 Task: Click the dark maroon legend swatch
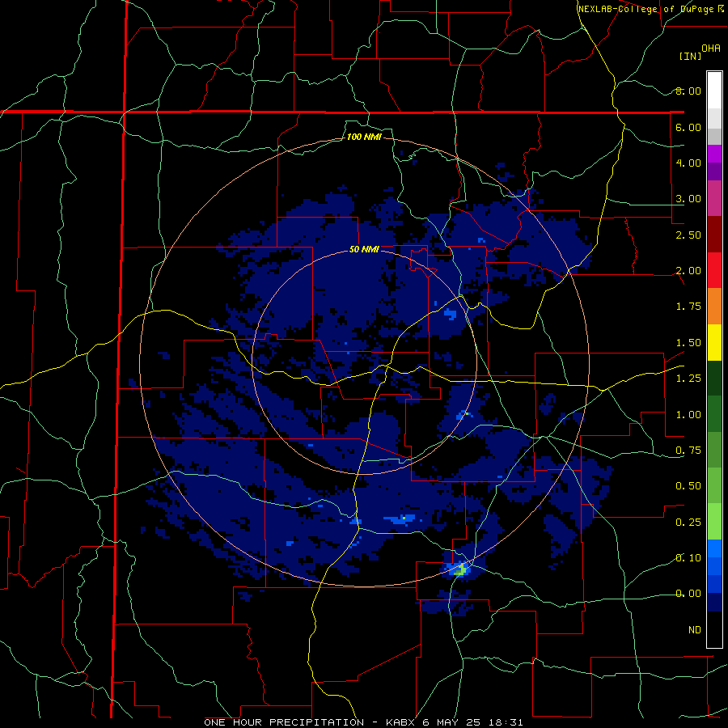click(714, 235)
